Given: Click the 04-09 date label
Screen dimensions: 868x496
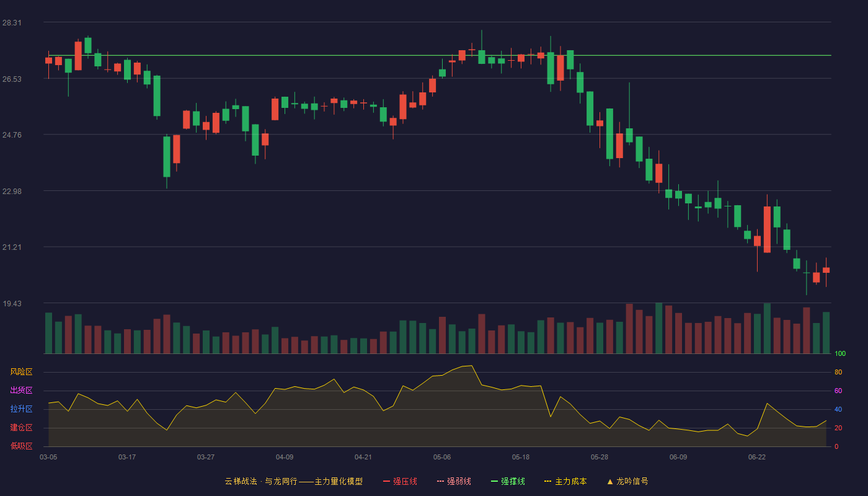Looking at the screenshot, I should coord(285,457).
